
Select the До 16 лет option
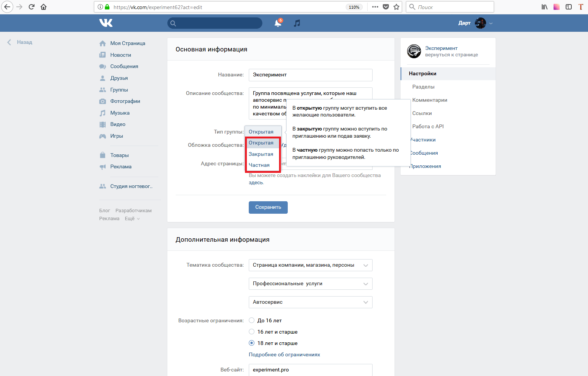click(x=251, y=320)
